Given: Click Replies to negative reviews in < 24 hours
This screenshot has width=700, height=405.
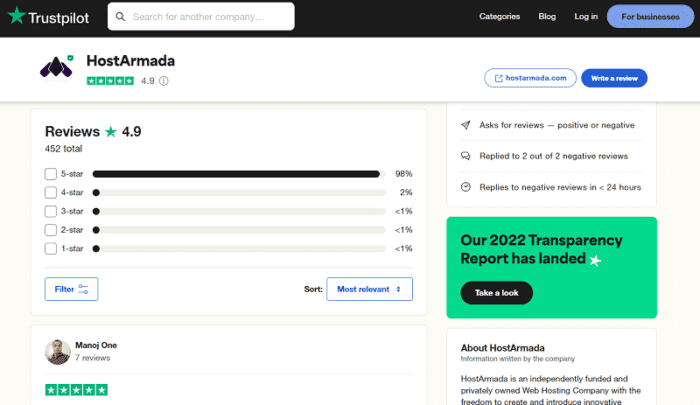Looking at the screenshot, I should pos(560,187).
